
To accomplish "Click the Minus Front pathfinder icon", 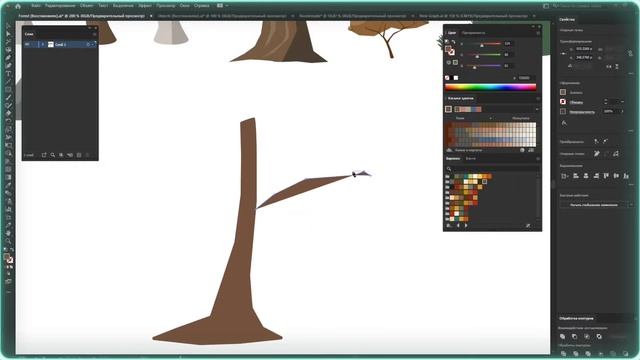I will coord(575,336).
